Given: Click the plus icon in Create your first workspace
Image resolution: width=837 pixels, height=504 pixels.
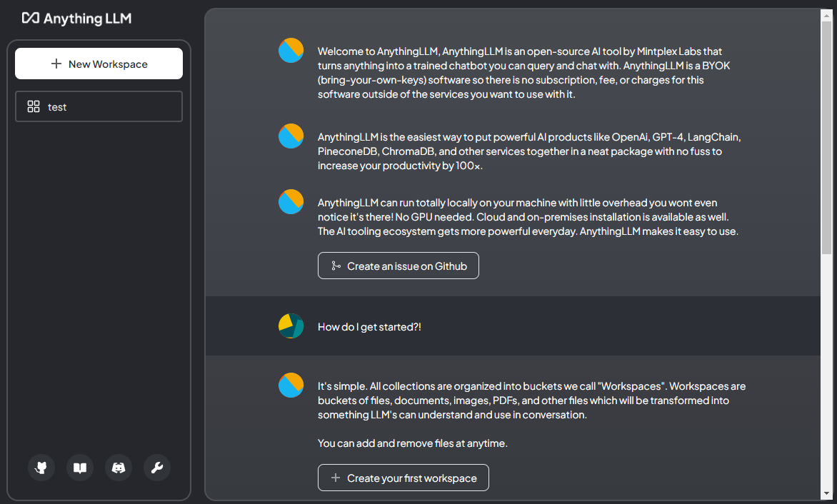Looking at the screenshot, I should [x=335, y=477].
